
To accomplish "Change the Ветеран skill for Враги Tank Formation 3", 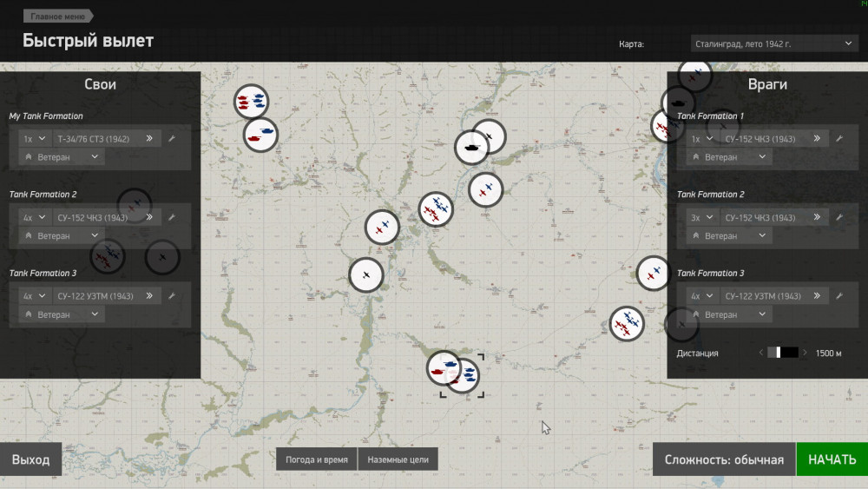I will pos(730,314).
